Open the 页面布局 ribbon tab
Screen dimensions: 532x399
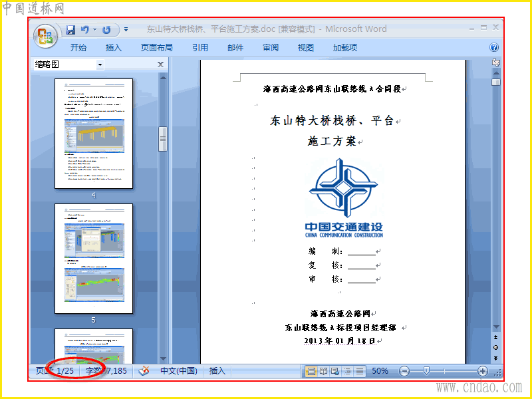click(x=157, y=47)
